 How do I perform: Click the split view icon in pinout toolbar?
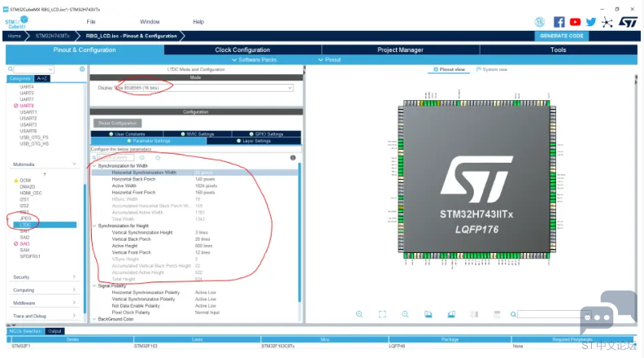[x=474, y=314]
